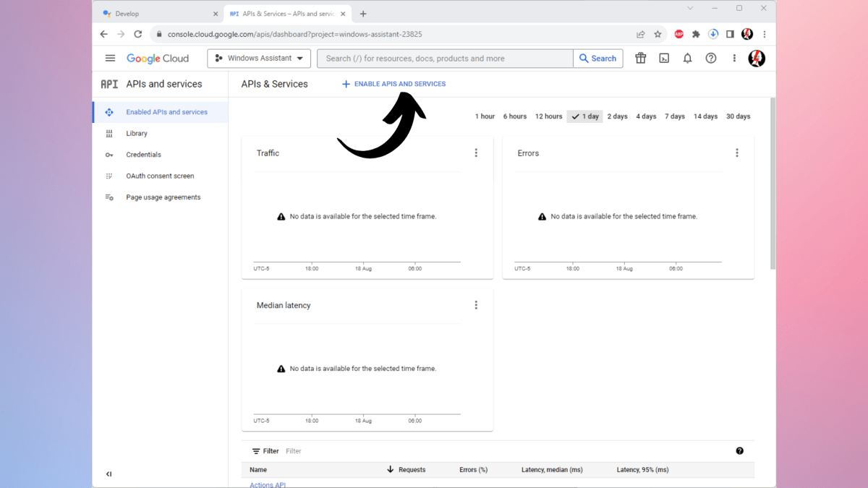The image size is (868, 488).
Task: Open the Chrome profile avatar
Action: pos(747,34)
